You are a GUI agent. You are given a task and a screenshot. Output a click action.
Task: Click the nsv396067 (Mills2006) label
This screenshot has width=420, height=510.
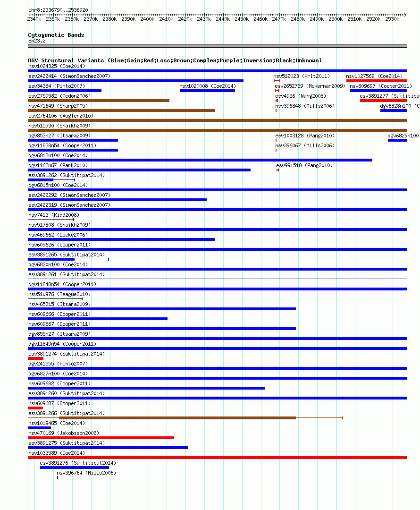tap(305, 146)
